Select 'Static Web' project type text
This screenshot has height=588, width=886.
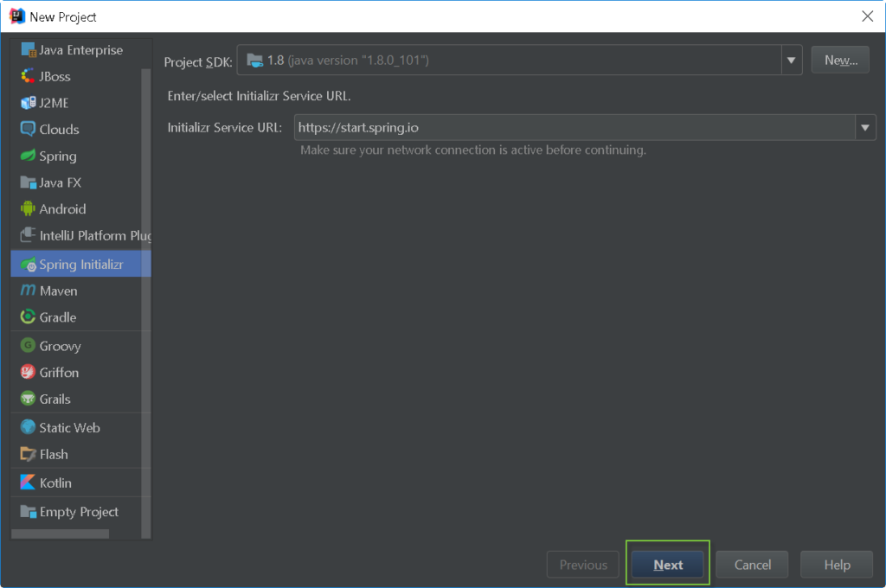[x=69, y=427]
